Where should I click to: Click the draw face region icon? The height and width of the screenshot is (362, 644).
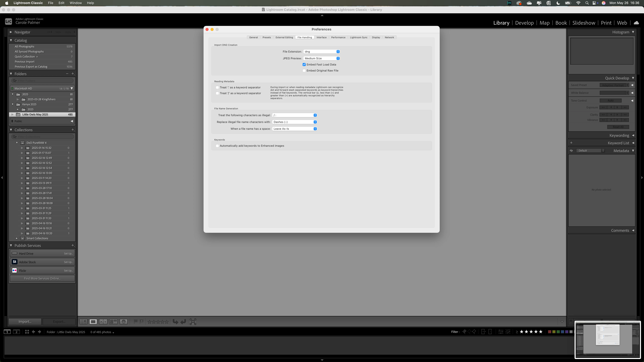click(193, 322)
